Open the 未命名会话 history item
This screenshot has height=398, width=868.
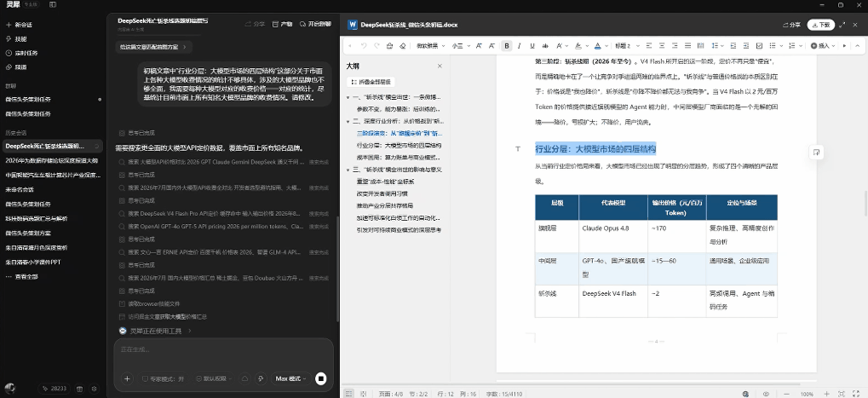pos(20,189)
